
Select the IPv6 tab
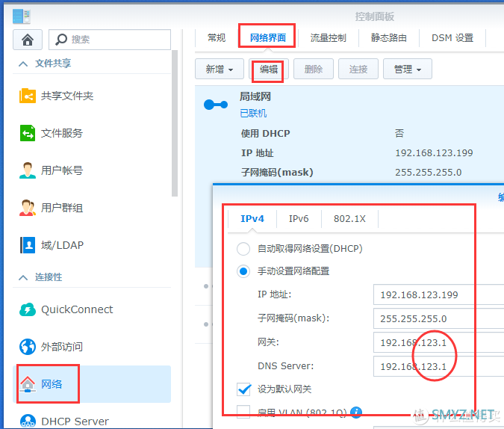coord(299,219)
